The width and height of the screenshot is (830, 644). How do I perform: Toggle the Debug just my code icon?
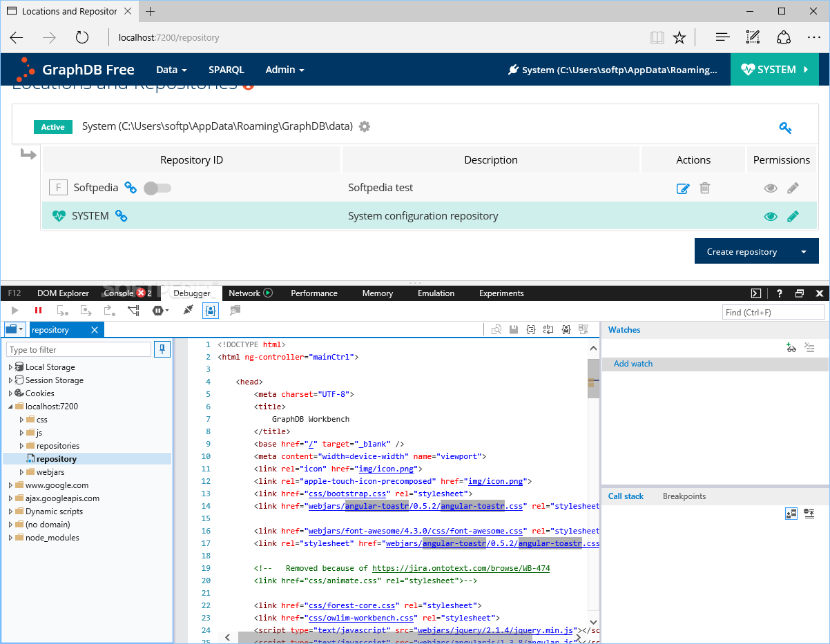point(211,311)
